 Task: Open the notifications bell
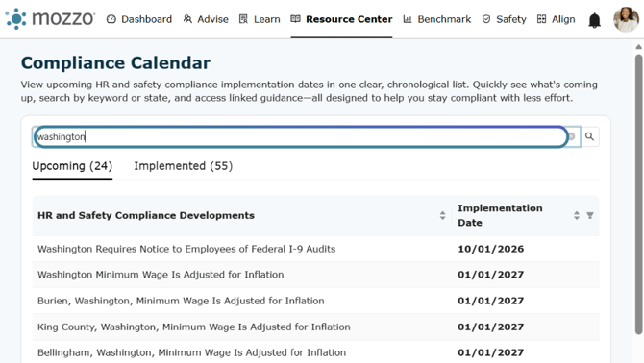point(594,20)
